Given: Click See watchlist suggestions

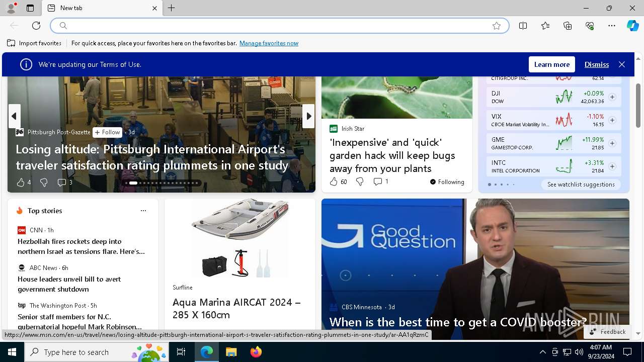Looking at the screenshot, I should point(581,185).
